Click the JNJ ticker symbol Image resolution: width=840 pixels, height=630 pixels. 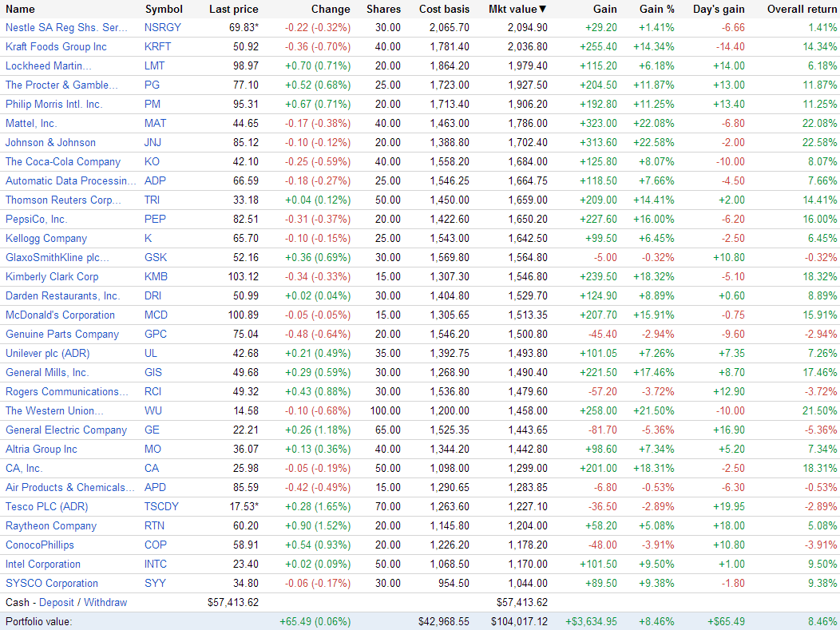tap(153, 142)
